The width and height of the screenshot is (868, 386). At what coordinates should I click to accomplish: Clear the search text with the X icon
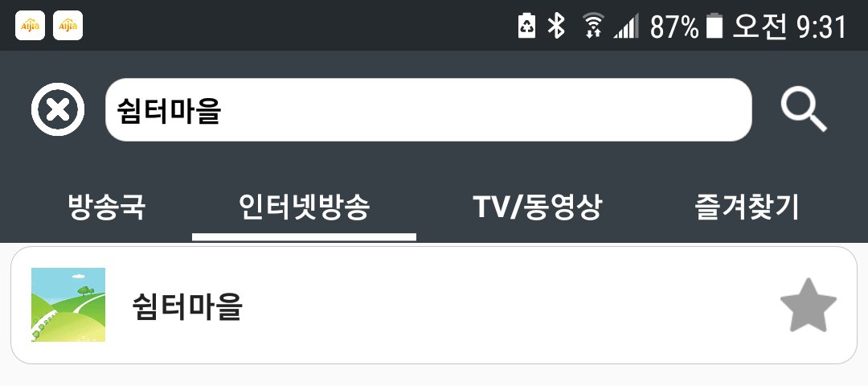[x=58, y=109]
